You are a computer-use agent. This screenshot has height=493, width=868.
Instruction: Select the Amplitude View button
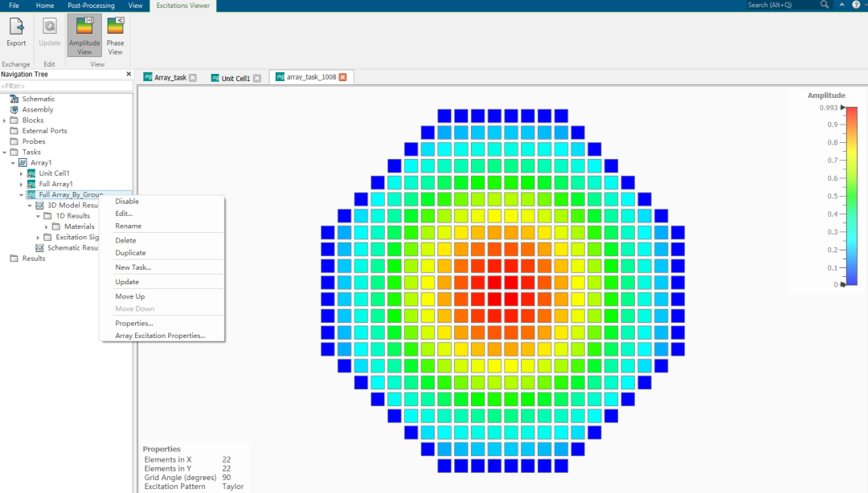pos(84,35)
